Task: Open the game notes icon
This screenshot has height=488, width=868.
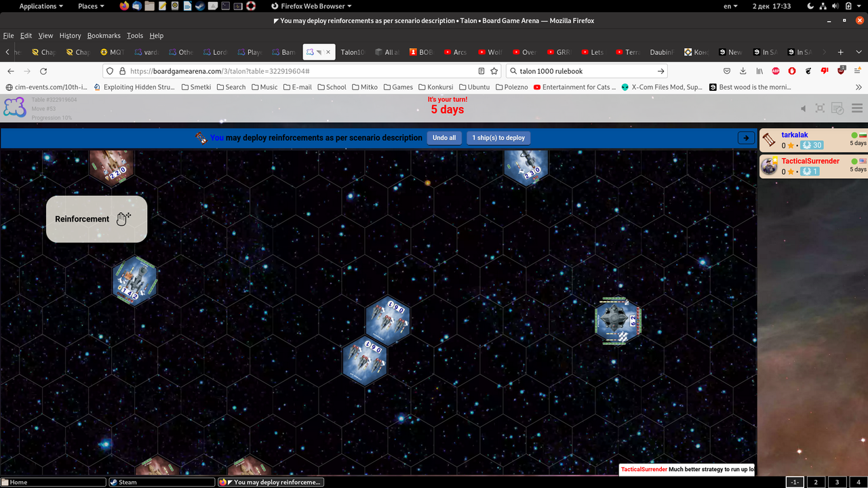Action: pos(837,108)
